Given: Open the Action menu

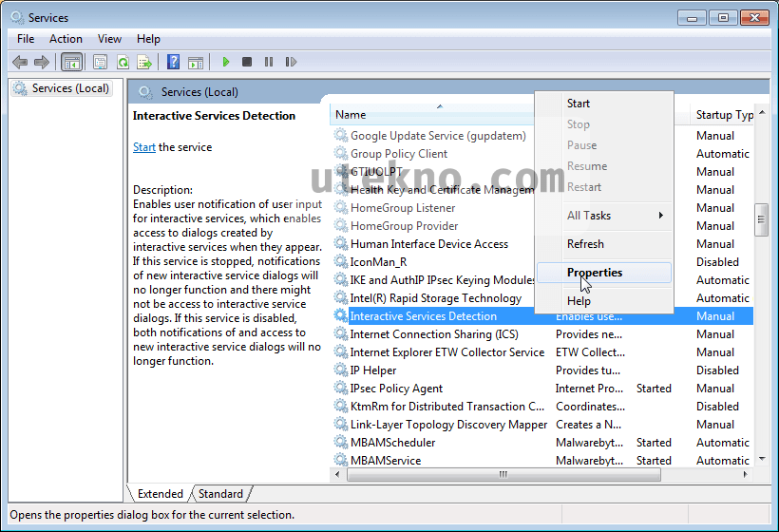Looking at the screenshot, I should [x=66, y=39].
